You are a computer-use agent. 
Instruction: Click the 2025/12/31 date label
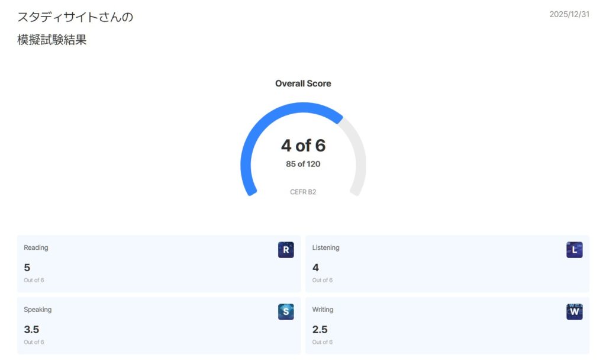click(569, 14)
